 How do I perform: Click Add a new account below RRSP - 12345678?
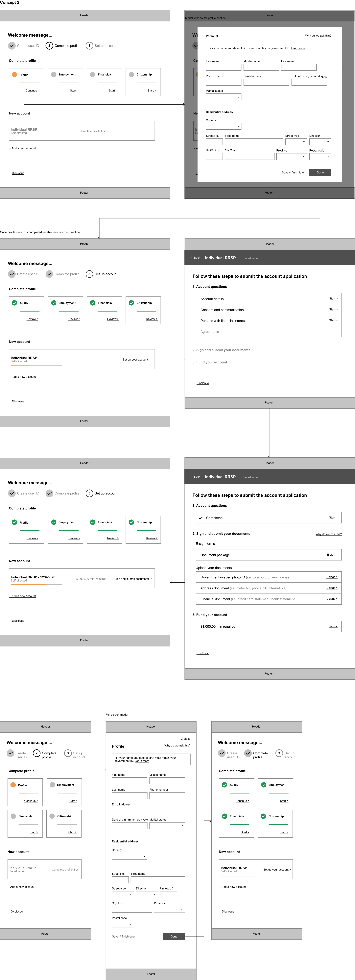click(x=22, y=596)
